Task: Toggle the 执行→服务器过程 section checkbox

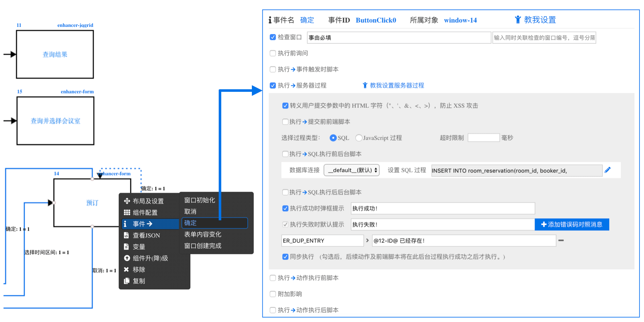Action: (273, 85)
